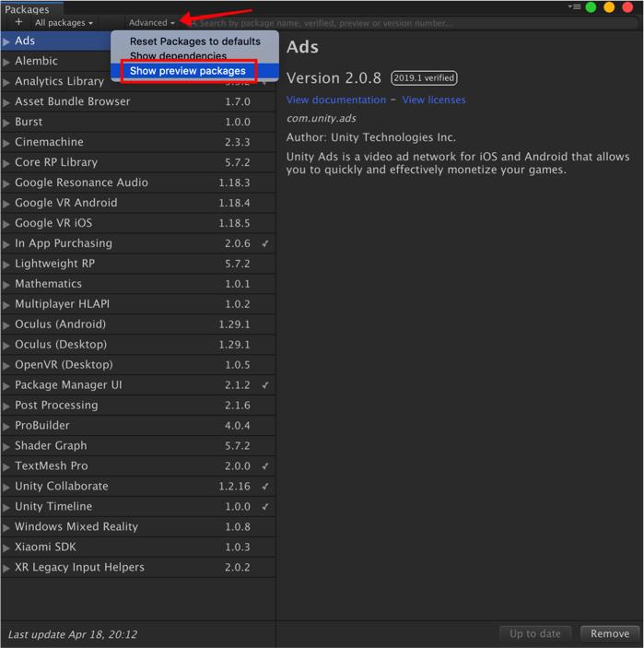The height and width of the screenshot is (648, 644).
Task: Click version 1.7.0 of Asset Bundle Browser
Action: coord(238,101)
